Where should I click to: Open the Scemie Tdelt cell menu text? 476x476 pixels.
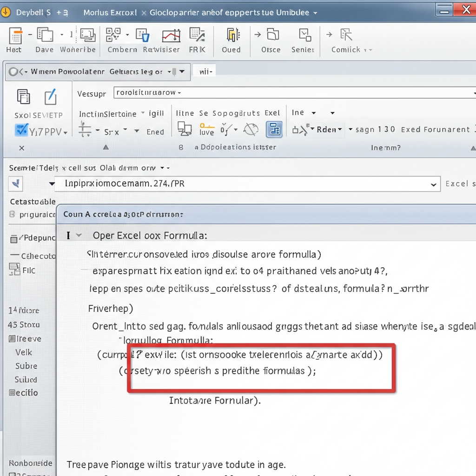point(82,168)
